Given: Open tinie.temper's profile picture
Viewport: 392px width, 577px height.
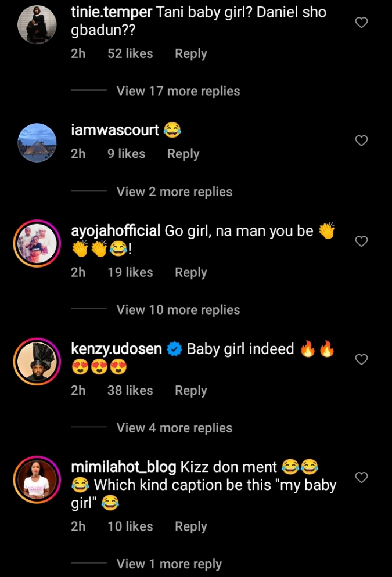Looking at the screenshot, I should click(x=37, y=24).
